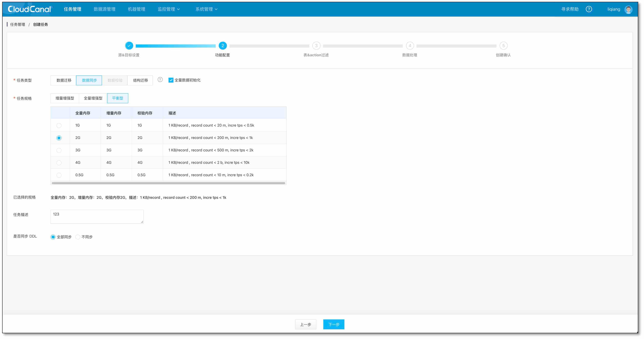
Task: Choose 全部同步 for DDL sync
Action: point(53,237)
